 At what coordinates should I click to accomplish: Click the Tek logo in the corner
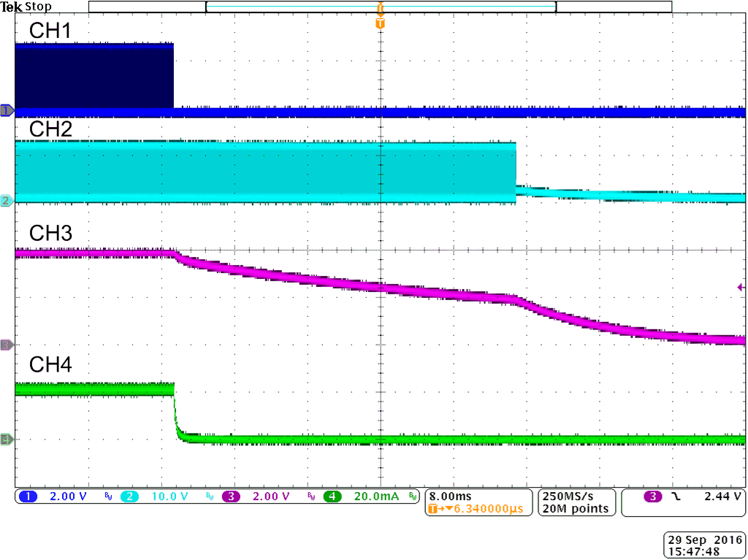point(11,6)
